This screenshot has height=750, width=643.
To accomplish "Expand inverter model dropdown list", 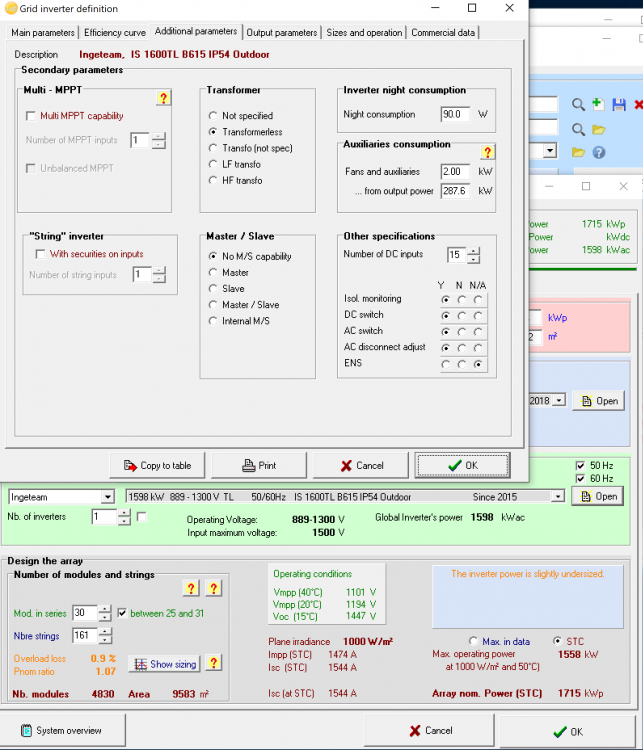I will pyautogui.click(x=558, y=497).
